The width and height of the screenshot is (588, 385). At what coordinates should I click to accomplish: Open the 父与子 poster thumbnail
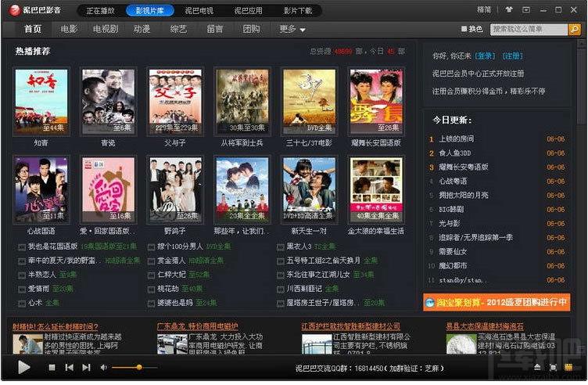click(x=175, y=101)
